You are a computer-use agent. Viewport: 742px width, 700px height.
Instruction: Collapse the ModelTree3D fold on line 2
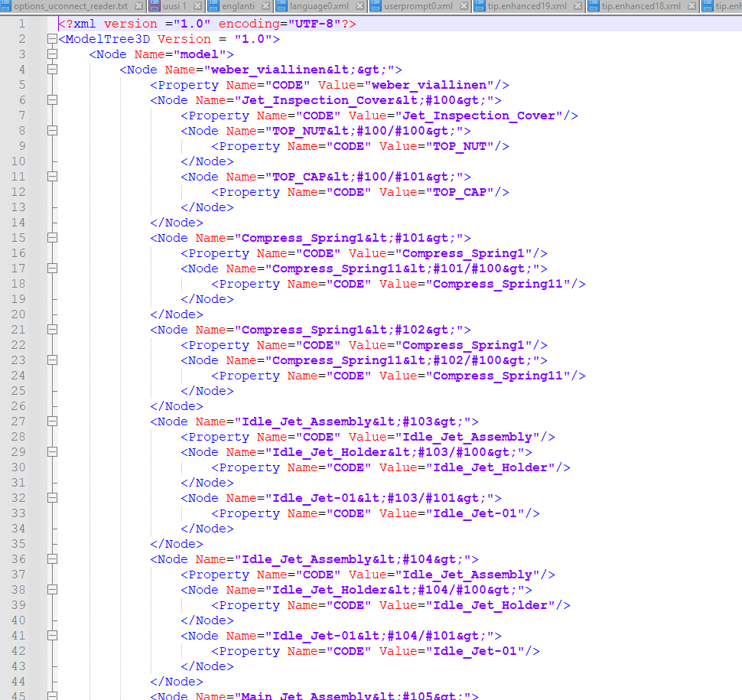(x=51, y=39)
